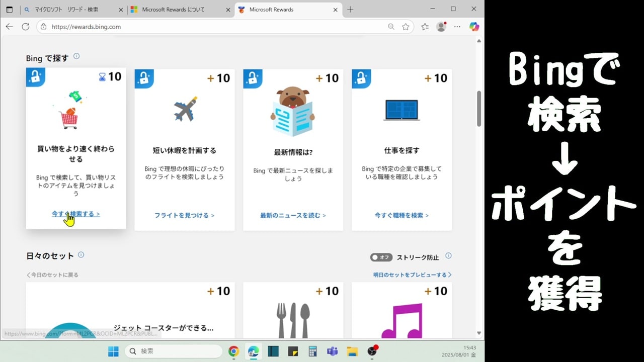This screenshot has width=644, height=362.
Task: Select the active Microsoft Rewards tab
Action: pyautogui.click(x=288, y=10)
